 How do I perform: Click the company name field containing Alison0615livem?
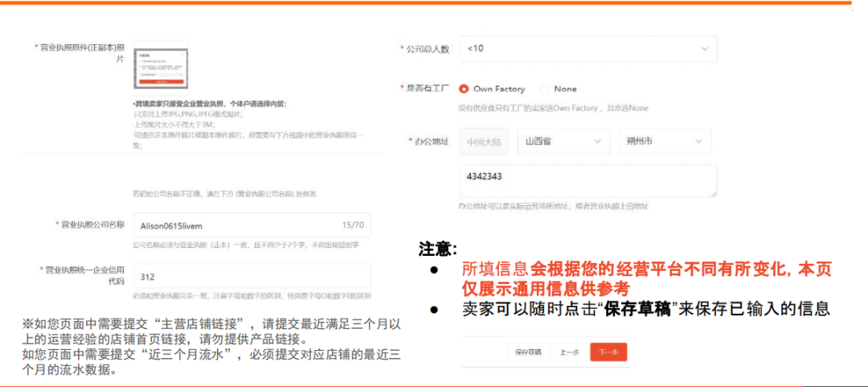click(x=233, y=226)
